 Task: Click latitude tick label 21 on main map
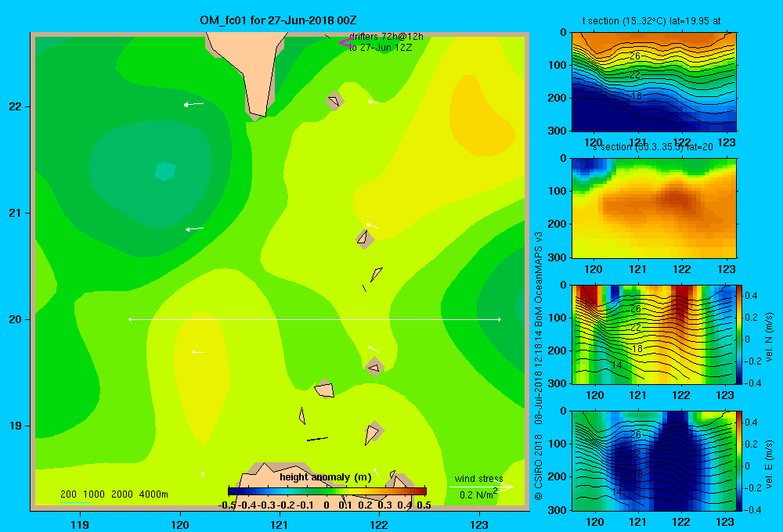click(16, 213)
